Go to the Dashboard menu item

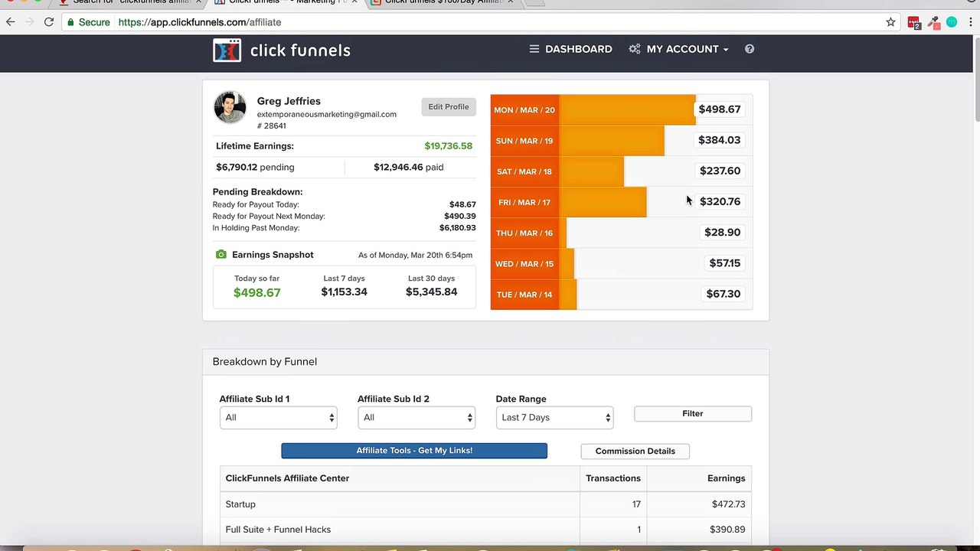pos(570,49)
